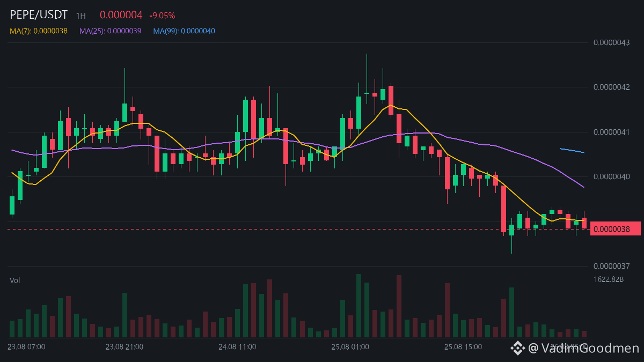Click the red 0.0000038 current price tag
Screen dimensions: 644x362
click(616, 228)
